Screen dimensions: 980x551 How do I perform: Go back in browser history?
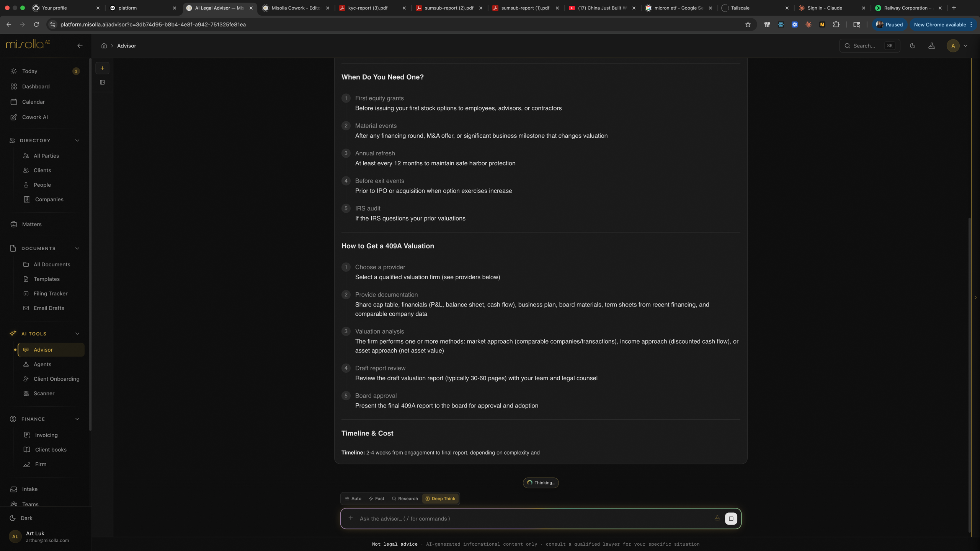(x=9, y=24)
